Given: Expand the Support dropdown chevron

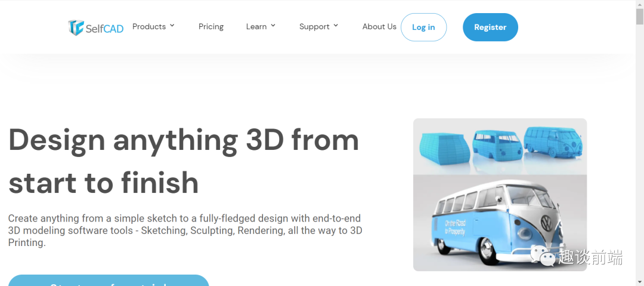Looking at the screenshot, I should [x=336, y=26].
